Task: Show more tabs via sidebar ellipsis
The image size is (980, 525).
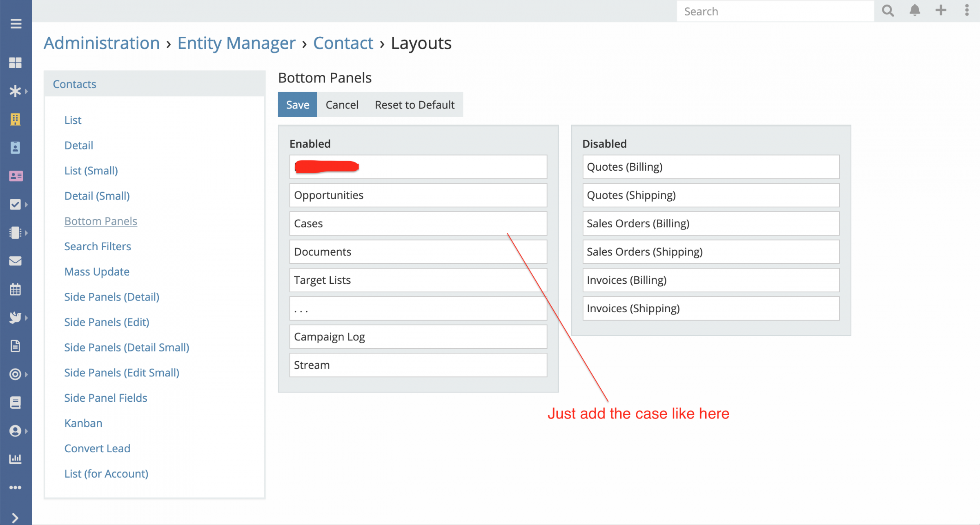Action: [x=15, y=487]
